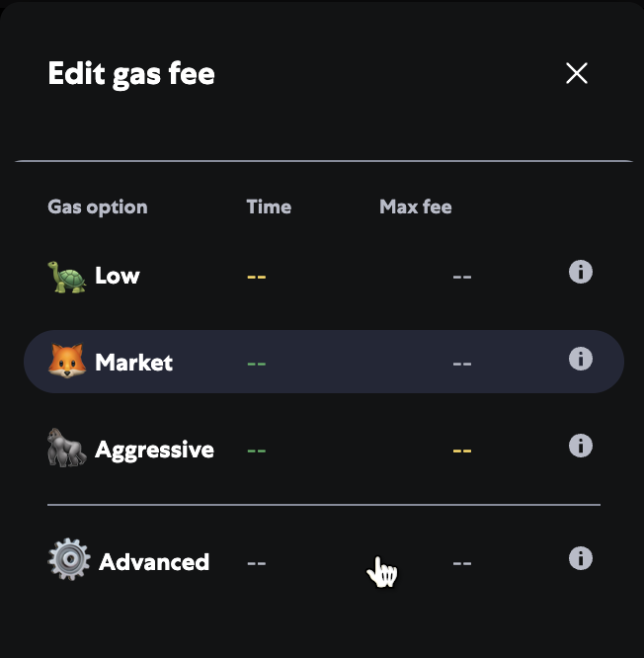Viewport: 644px width, 658px height.
Task: Click the gear icon for Advanced gas
Action: click(69, 560)
